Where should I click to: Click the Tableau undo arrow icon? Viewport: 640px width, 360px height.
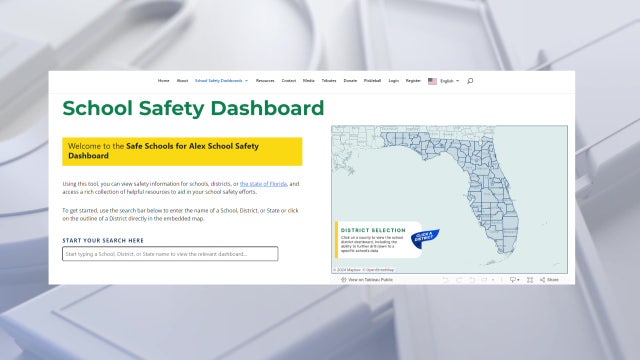click(x=445, y=280)
